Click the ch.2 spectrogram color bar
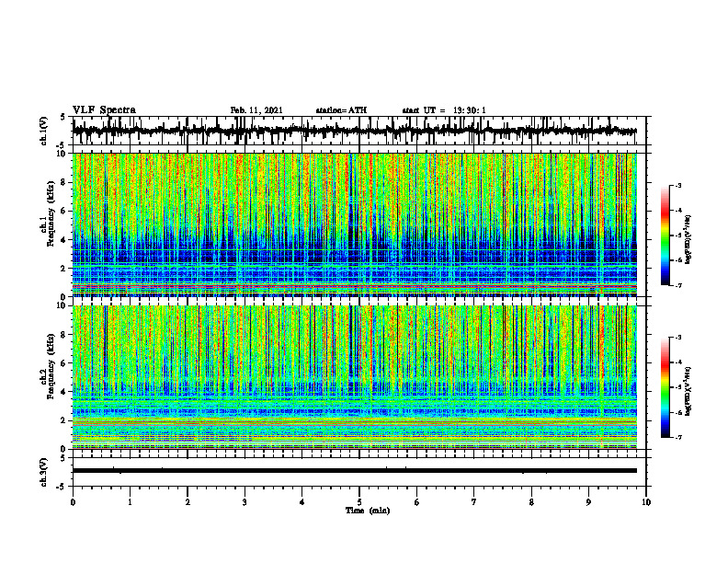 pyautogui.click(x=665, y=387)
